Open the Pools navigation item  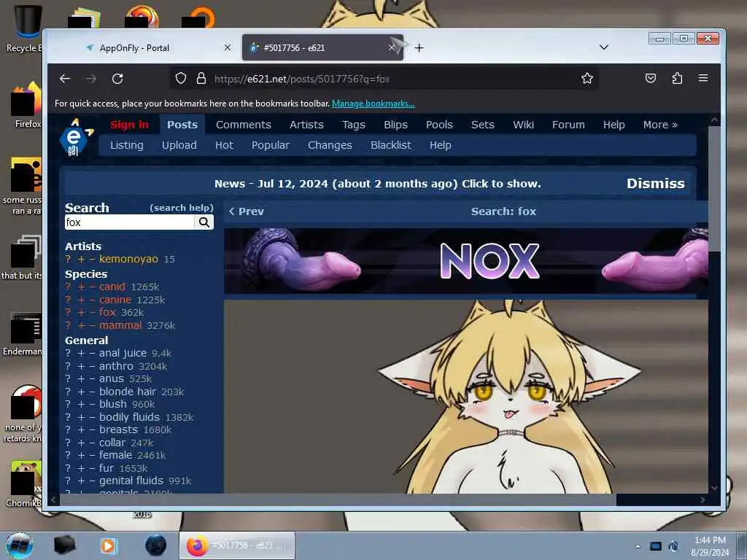(x=439, y=125)
